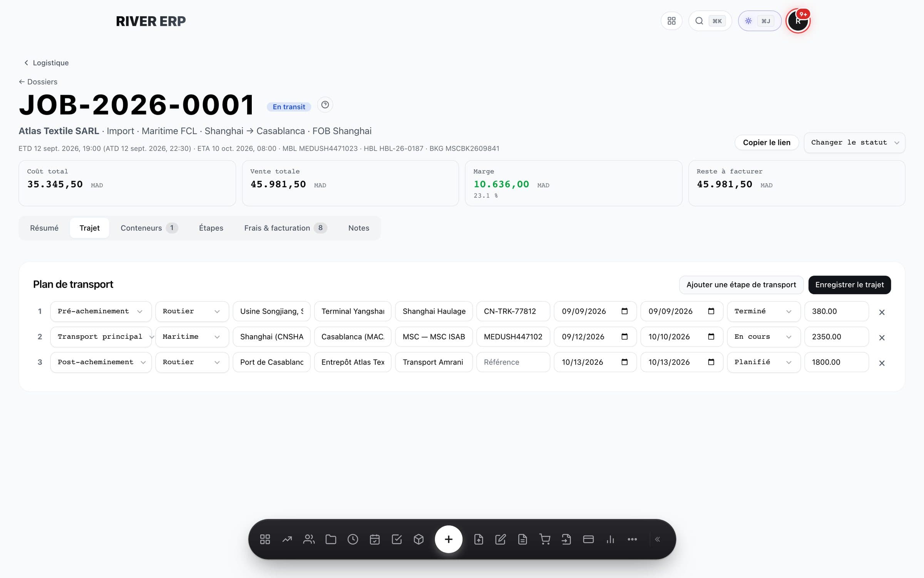This screenshot has height=578, width=924.
Task: Open calendar picker for 09/12/2026 date
Action: (624, 336)
